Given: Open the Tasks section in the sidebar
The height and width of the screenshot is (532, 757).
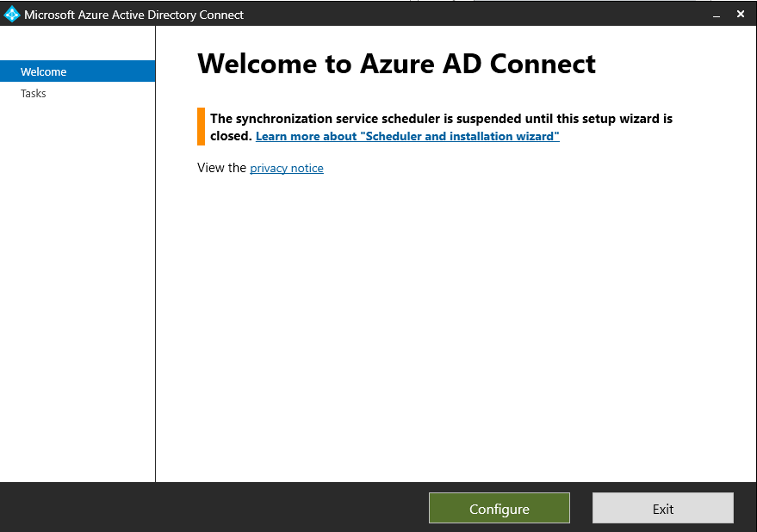Looking at the screenshot, I should pyautogui.click(x=33, y=93).
